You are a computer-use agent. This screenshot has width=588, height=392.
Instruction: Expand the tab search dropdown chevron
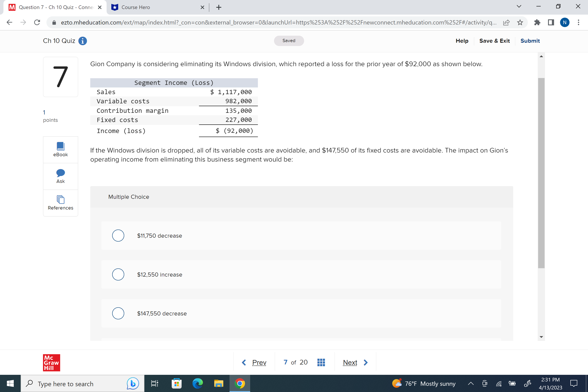pyautogui.click(x=519, y=7)
